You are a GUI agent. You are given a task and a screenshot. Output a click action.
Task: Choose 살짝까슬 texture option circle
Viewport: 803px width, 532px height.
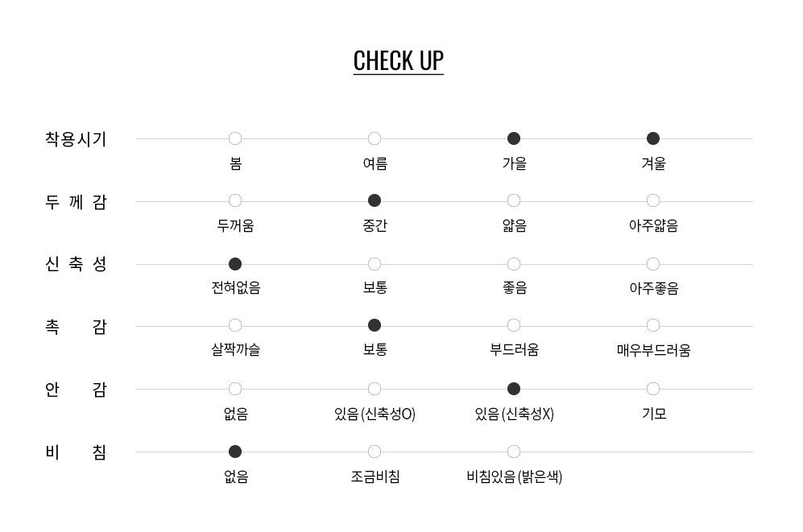point(235,325)
